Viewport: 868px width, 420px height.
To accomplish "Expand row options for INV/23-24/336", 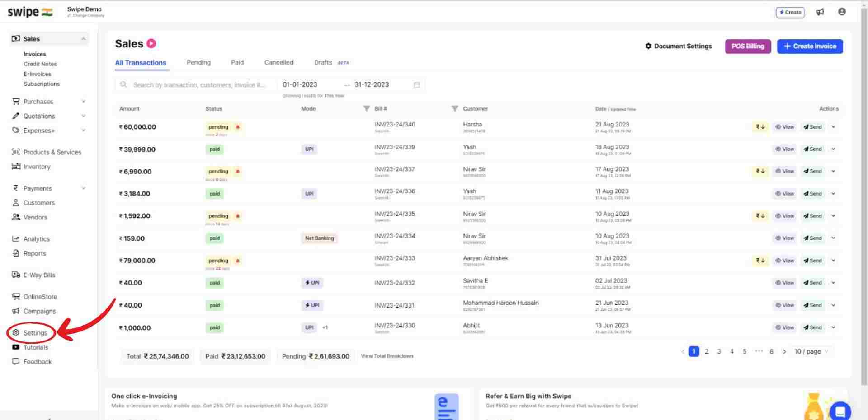I will coord(833,194).
